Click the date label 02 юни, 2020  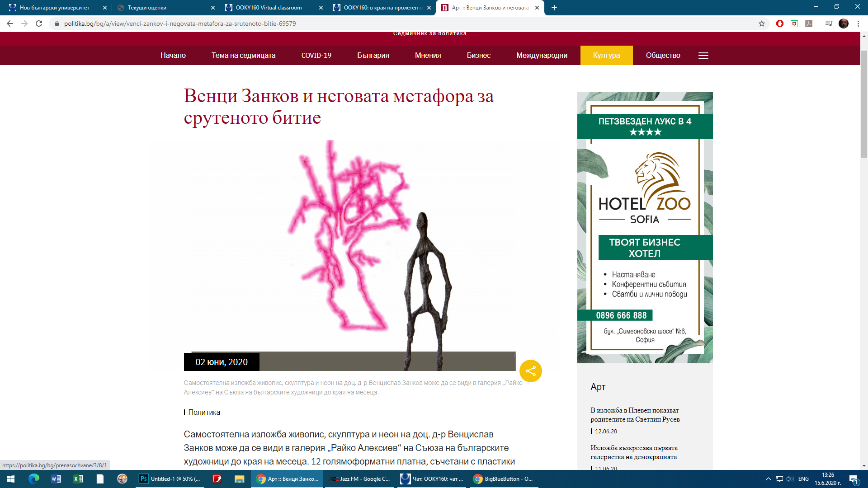pyautogui.click(x=222, y=362)
